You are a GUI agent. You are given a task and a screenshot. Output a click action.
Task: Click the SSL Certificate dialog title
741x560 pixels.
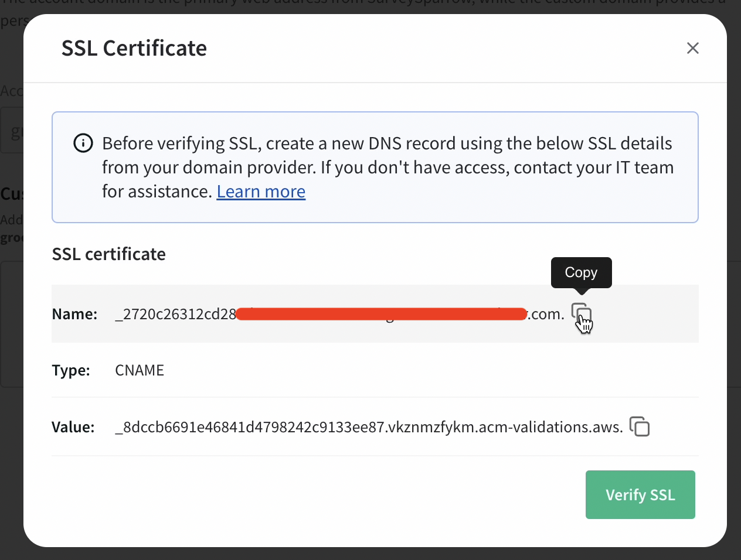(x=134, y=48)
